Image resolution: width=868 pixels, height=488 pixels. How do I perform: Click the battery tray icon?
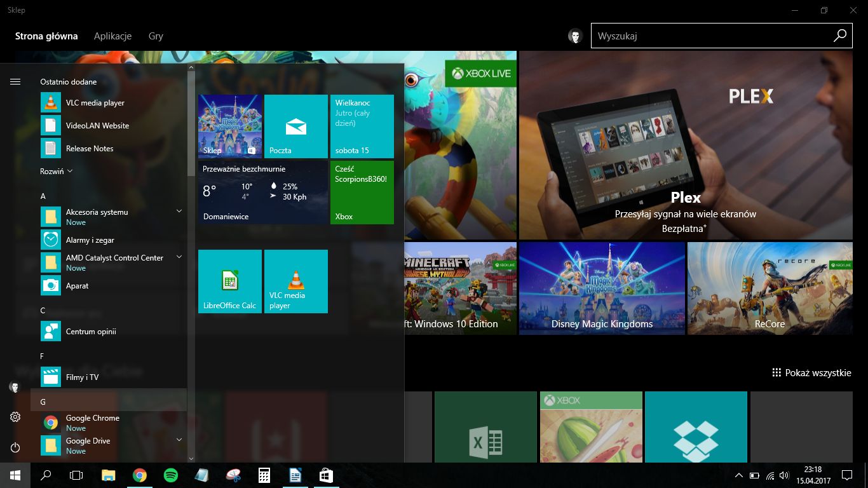754,475
